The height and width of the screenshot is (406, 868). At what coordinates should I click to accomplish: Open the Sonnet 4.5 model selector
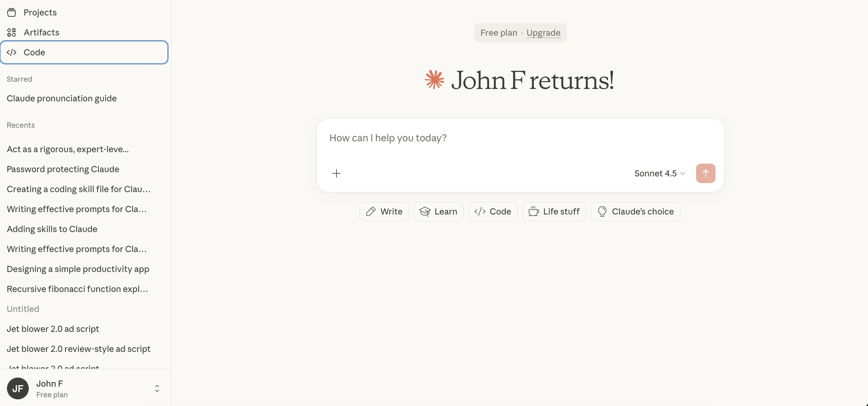[659, 173]
